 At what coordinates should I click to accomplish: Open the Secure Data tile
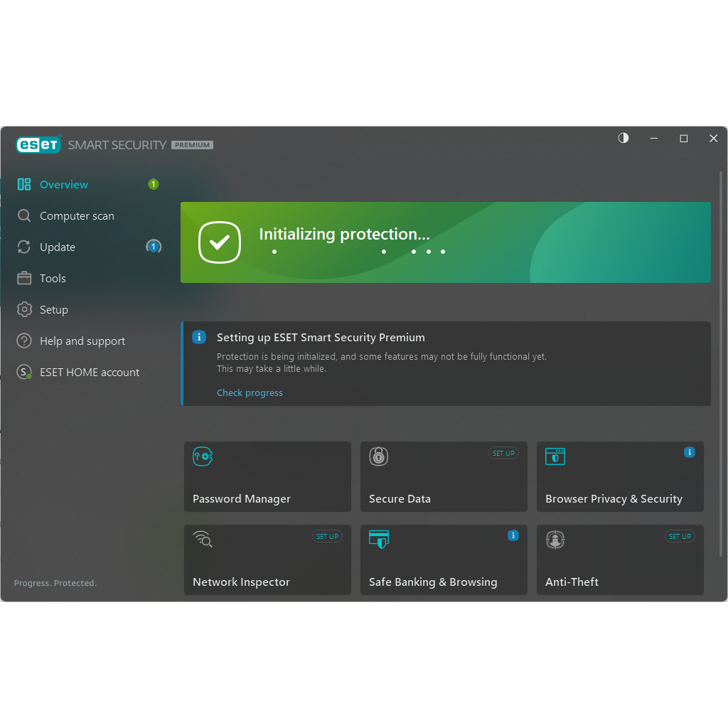pyautogui.click(x=444, y=477)
